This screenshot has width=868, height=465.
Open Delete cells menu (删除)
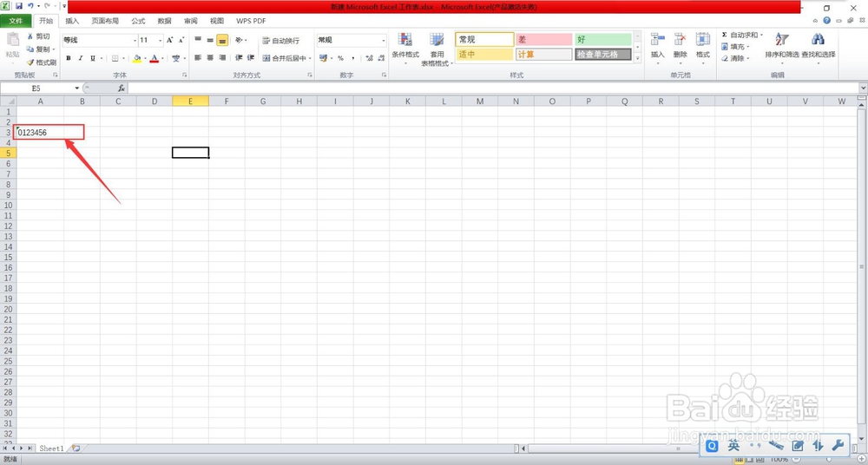(x=681, y=47)
